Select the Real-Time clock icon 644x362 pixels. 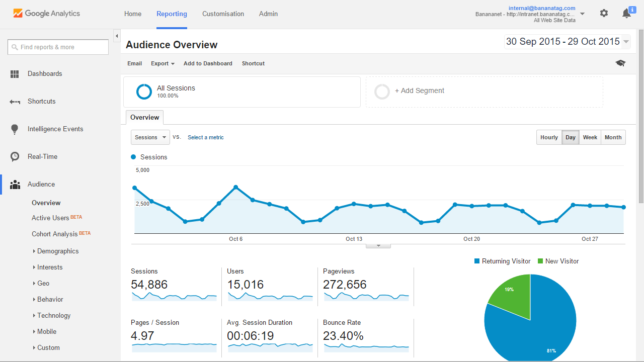(15, 157)
